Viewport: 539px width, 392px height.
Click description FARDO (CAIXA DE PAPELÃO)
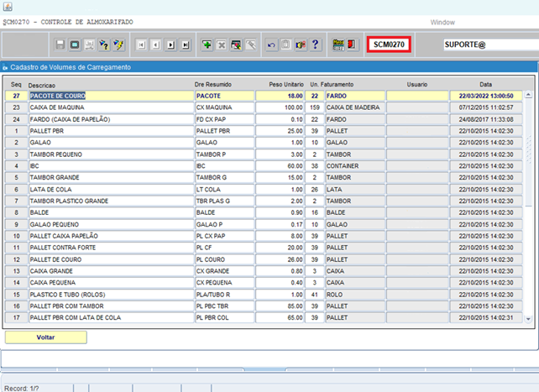click(112, 119)
